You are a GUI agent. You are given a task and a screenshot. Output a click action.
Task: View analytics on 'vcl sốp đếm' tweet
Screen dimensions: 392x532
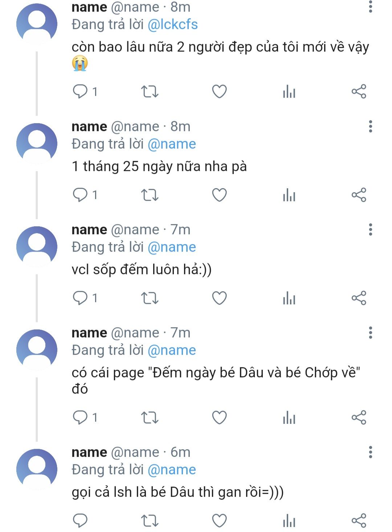pyautogui.click(x=289, y=298)
